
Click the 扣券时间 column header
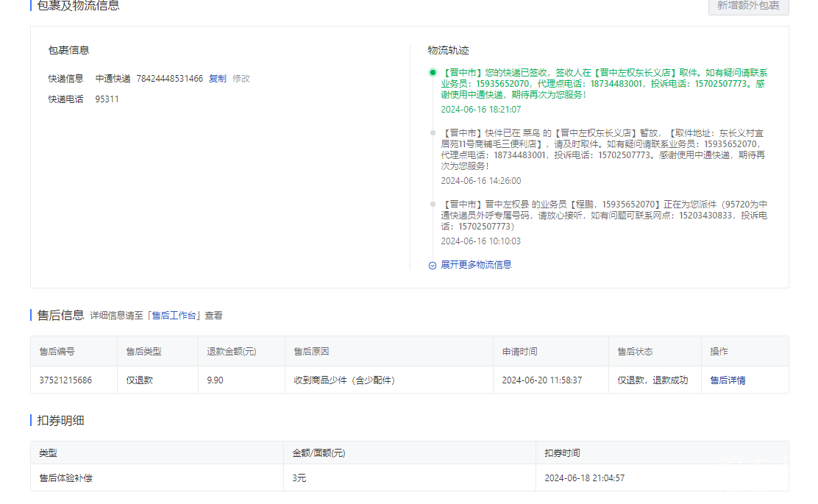click(562, 453)
